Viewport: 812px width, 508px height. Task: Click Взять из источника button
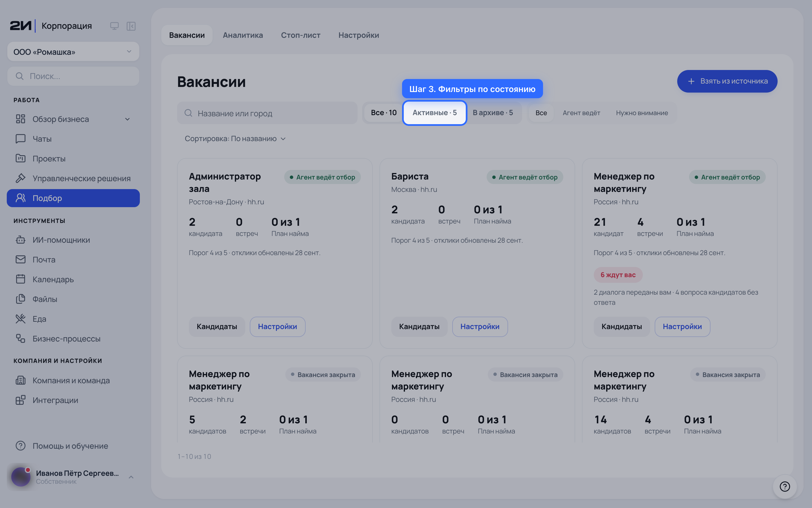(x=727, y=81)
